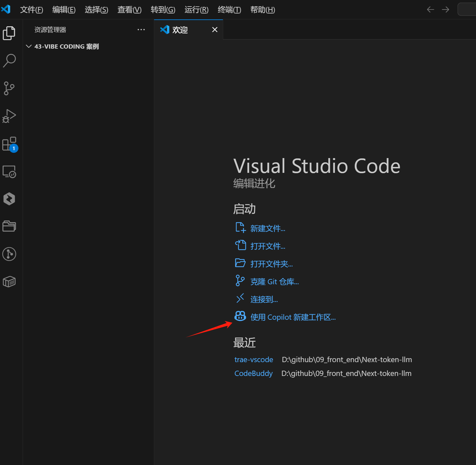
Task: Open recent project CodeBuddy
Action: [x=253, y=373]
